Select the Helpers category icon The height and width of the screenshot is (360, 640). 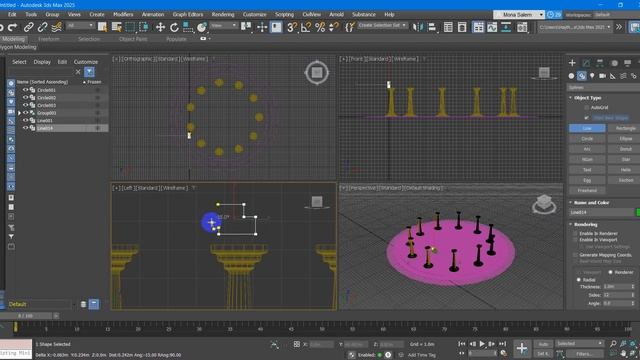pos(613,76)
